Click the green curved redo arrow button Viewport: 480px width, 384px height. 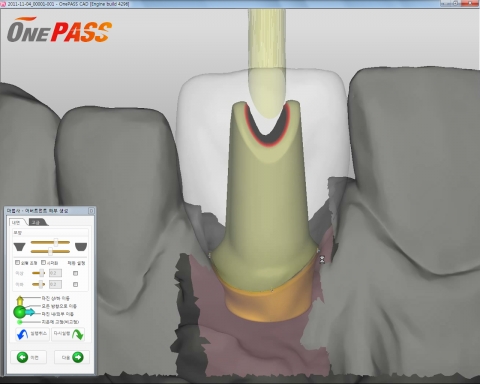tap(68, 334)
